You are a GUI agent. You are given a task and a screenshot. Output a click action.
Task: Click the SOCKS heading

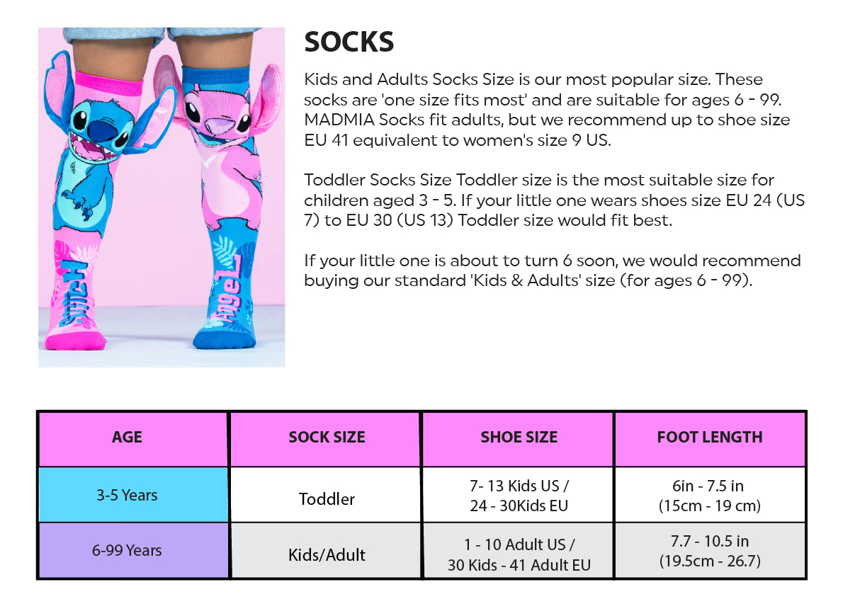[x=349, y=42]
